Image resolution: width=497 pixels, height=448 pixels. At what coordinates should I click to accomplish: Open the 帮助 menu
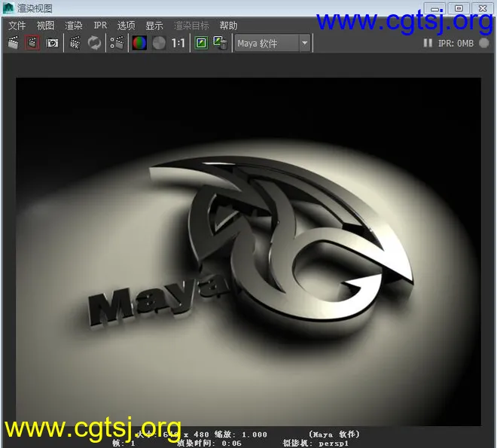(x=228, y=26)
